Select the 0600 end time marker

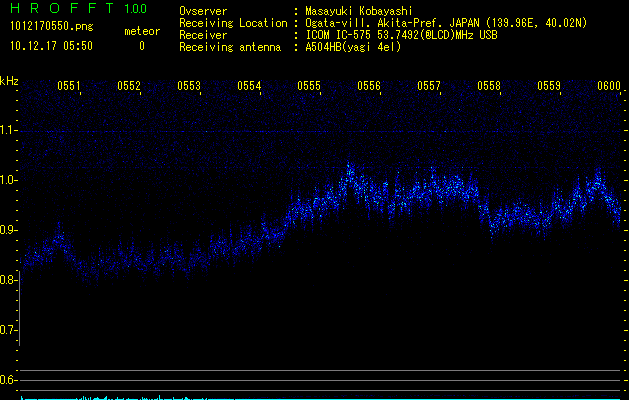(609, 87)
